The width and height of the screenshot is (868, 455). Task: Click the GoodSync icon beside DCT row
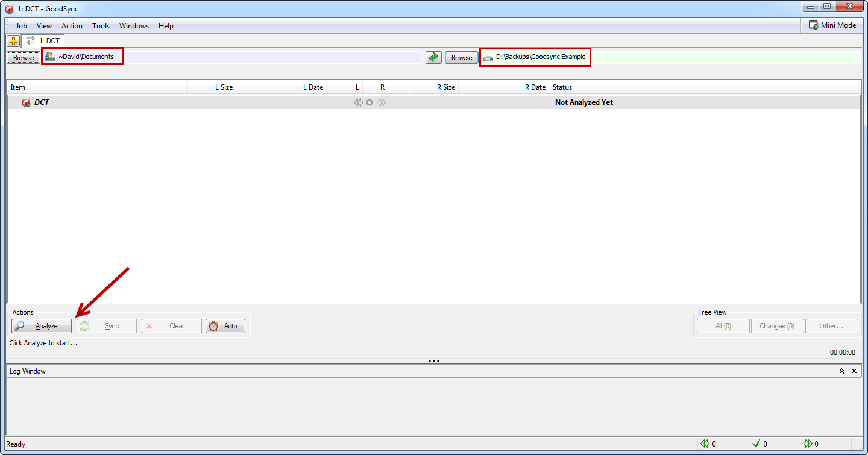pyautogui.click(x=26, y=102)
